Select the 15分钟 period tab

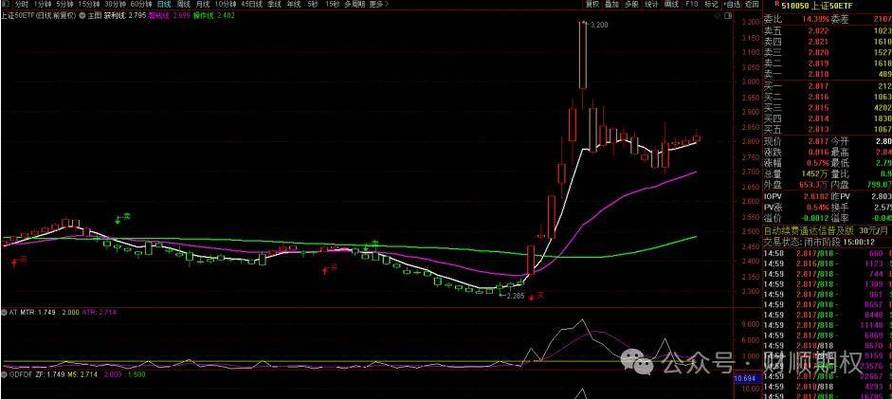[x=89, y=4]
